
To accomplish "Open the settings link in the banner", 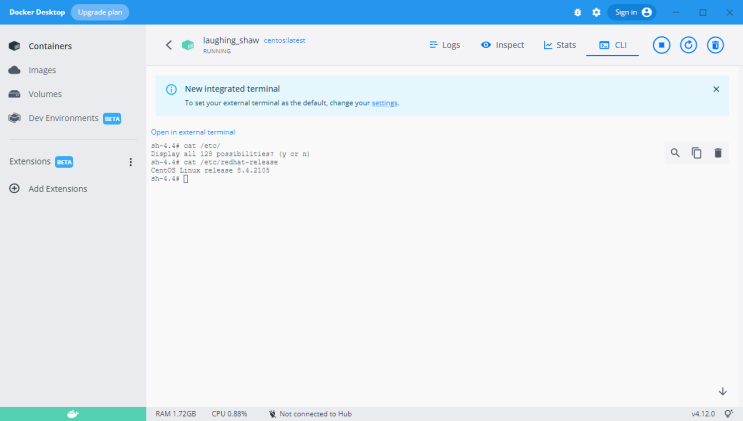I will [384, 103].
